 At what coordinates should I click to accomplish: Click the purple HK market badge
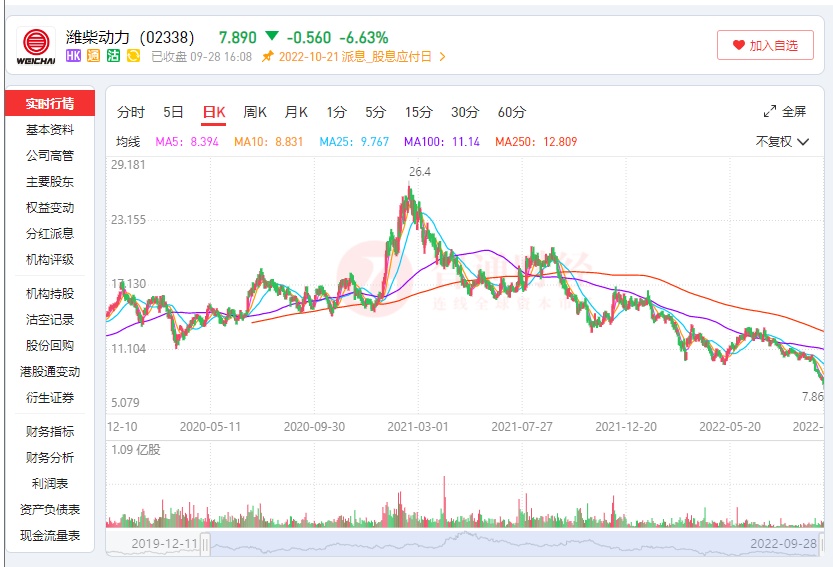[x=73, y=57]
